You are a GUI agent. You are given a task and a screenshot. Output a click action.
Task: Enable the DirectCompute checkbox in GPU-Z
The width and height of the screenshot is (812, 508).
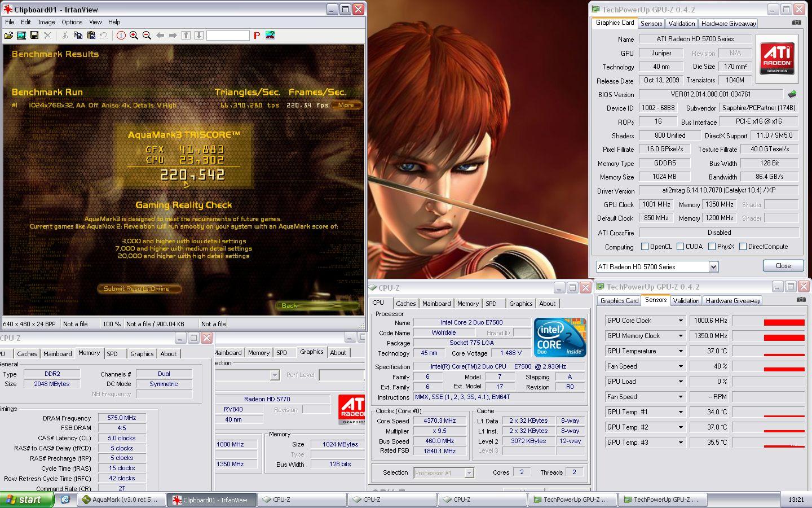coord(743,247)
